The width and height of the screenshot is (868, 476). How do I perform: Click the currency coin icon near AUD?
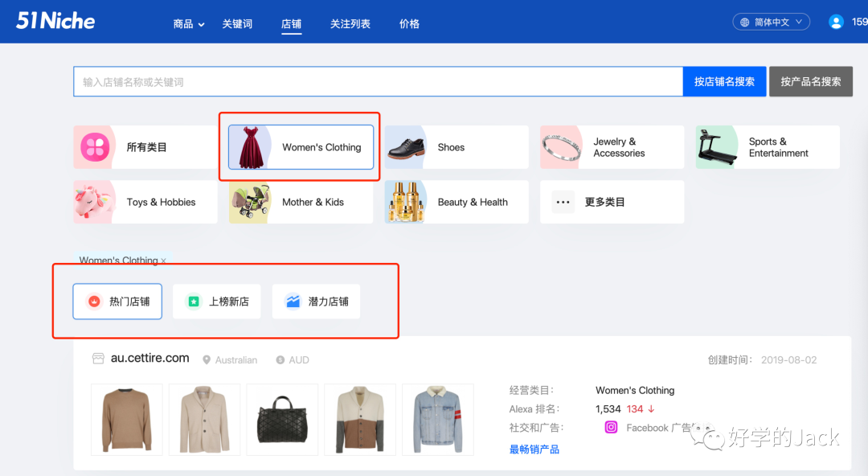click(x=280, y=360)
